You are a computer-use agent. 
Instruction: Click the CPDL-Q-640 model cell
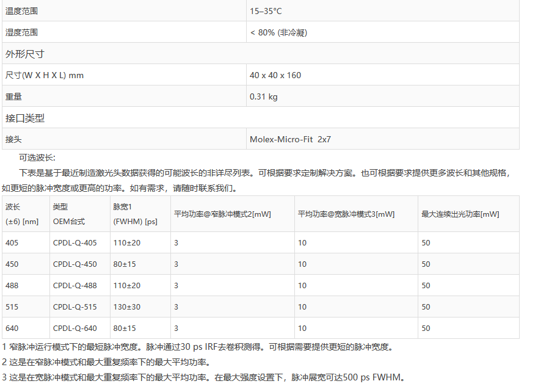(75, 328)
